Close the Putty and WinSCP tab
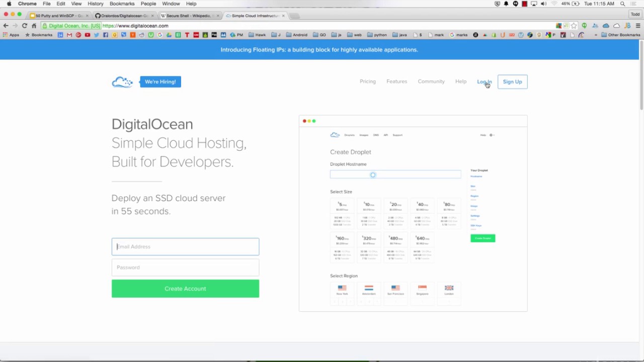The width and height of the screenshot is (644, 362). (x=87, y=16)
